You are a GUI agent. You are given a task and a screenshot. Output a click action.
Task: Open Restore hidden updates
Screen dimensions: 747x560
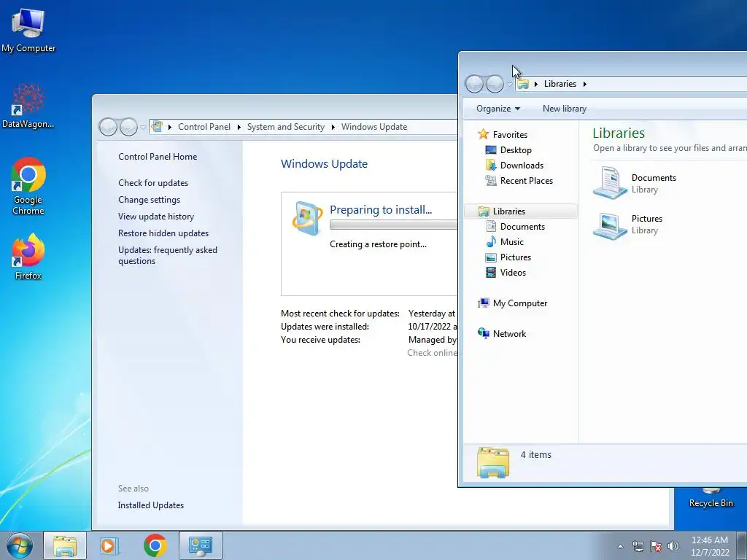tap(163, 233)
